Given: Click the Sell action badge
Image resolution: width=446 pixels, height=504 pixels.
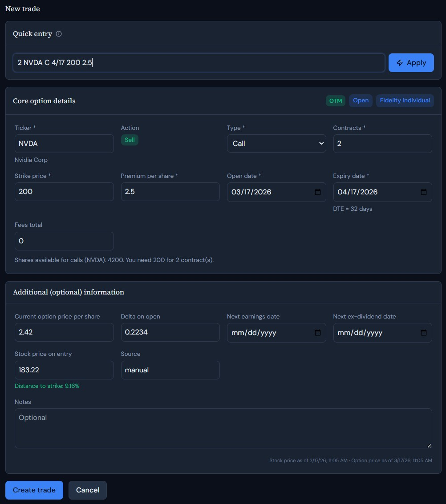Looking at the screenshot, I should (130, 140).
